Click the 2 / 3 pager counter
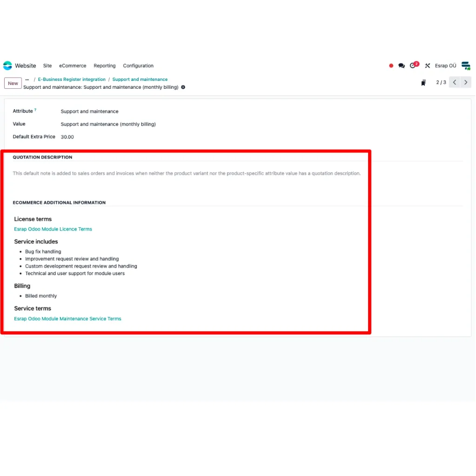 click(x=441, y=82)
